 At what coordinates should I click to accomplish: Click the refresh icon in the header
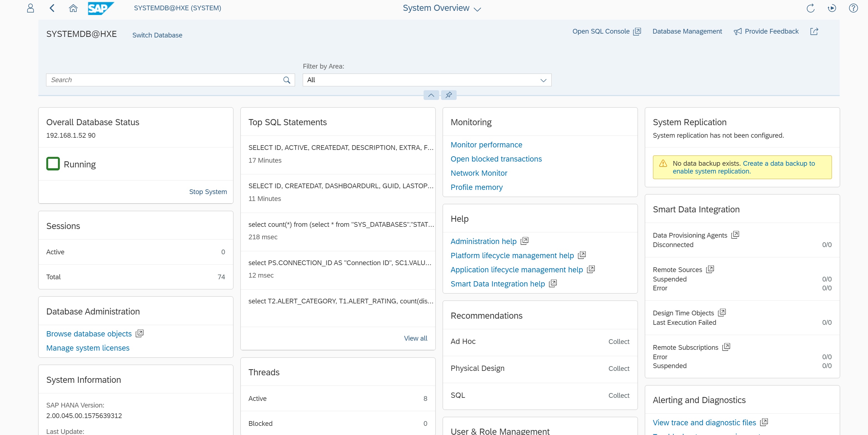(x=811, y=8)
